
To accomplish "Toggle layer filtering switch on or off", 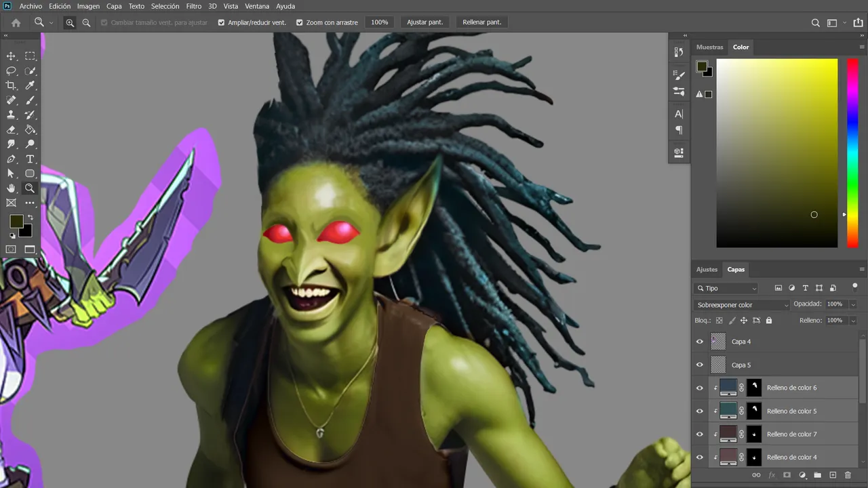I will (x=854, y=287).
